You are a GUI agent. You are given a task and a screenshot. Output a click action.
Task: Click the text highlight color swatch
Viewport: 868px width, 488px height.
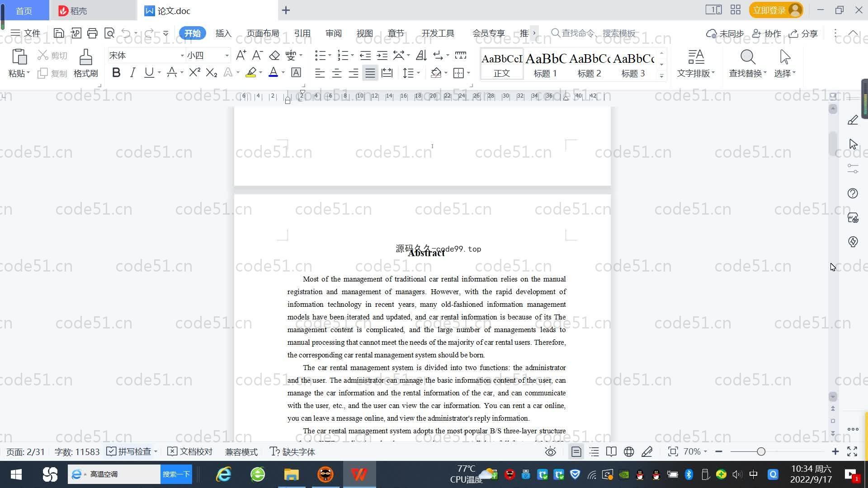pyautogui.click(x=251, y=72)
